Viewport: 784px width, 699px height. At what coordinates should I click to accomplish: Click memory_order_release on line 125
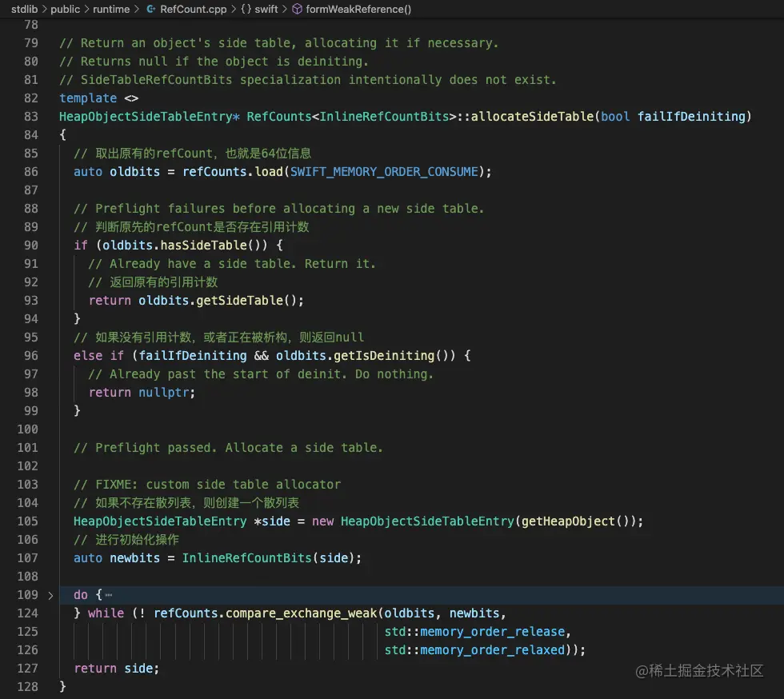pos(492,632)
